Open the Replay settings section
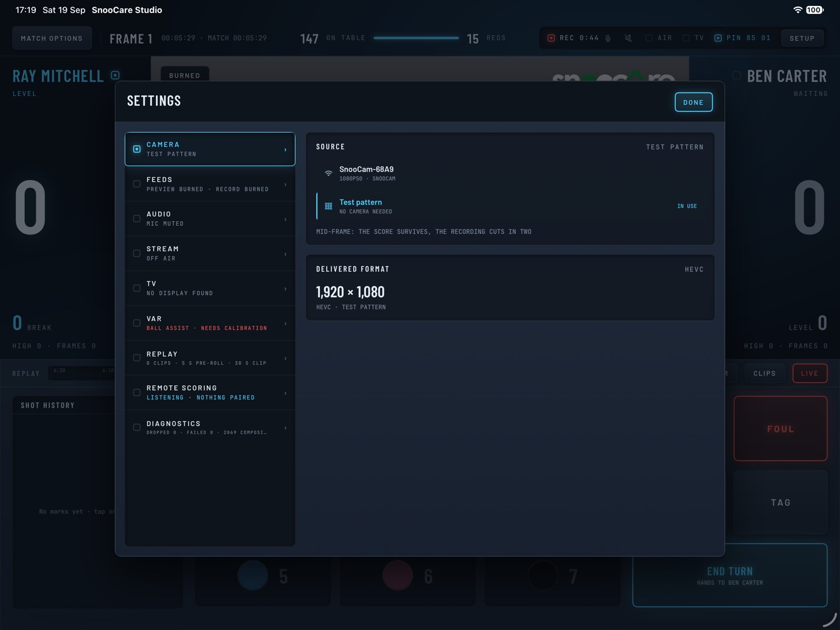 (x=210, y=358)
